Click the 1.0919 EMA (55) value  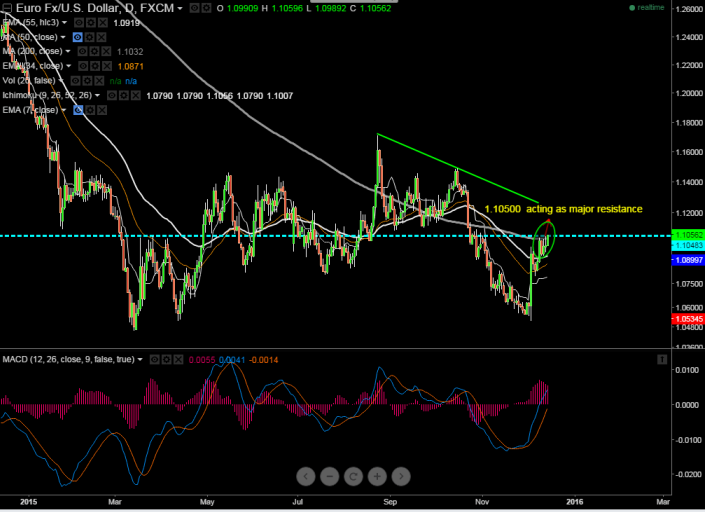point(127,23)
